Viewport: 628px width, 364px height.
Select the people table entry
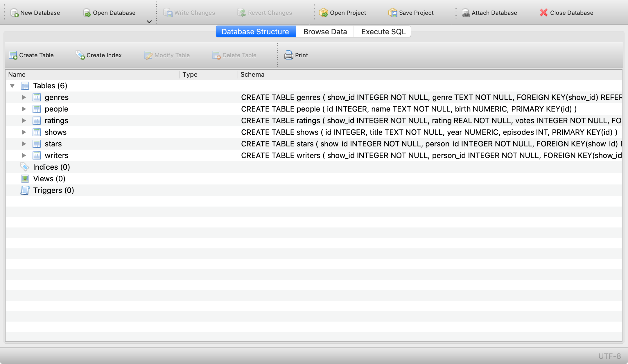[x=56, y=109]
